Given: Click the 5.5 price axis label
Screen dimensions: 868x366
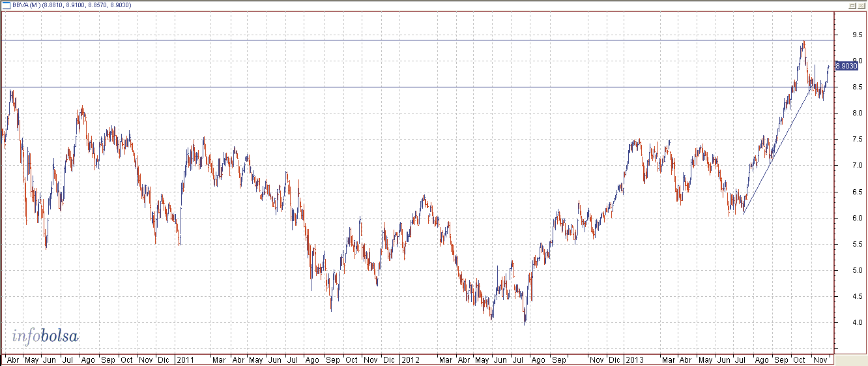Looking at the screenshot, I should (x=857, y=244).
